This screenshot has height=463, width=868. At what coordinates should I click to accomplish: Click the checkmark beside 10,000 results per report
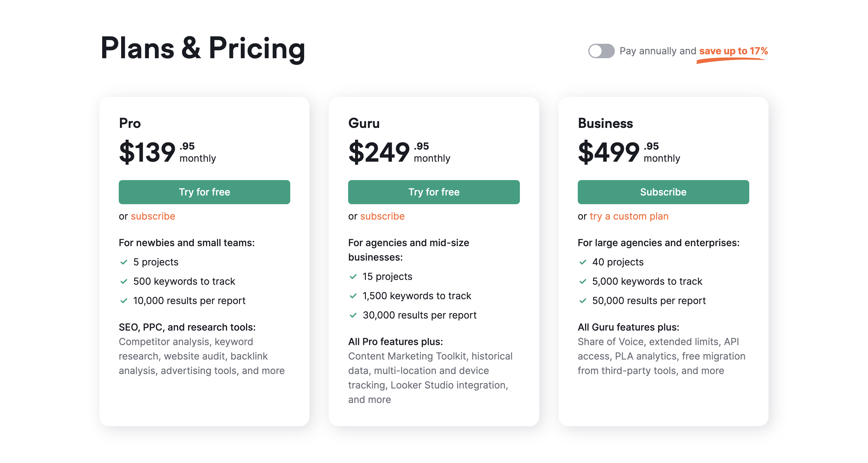click(124, 300)
